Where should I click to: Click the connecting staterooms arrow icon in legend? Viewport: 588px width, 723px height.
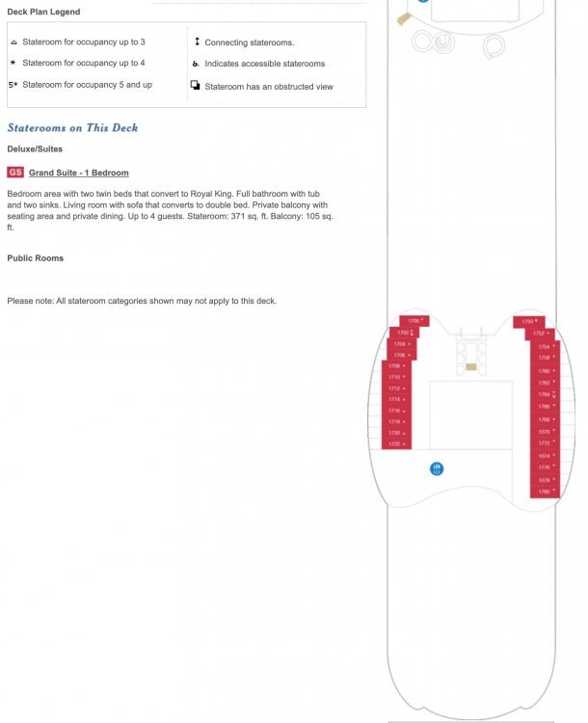pyautogui.click(x=197, y=41)
